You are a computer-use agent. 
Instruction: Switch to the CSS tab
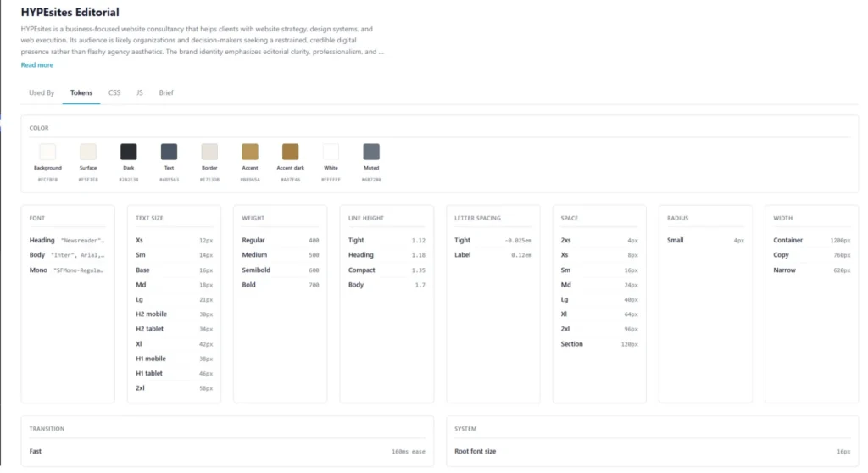[114, 92]
